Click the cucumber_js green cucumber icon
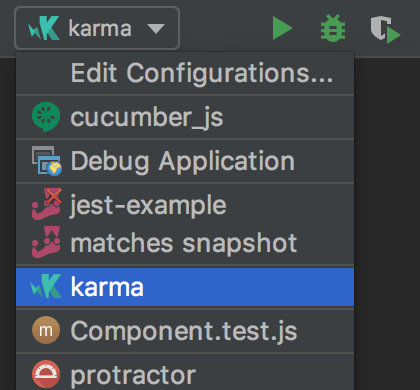Screen dimensions: 420x390 (x=46, y=117)
